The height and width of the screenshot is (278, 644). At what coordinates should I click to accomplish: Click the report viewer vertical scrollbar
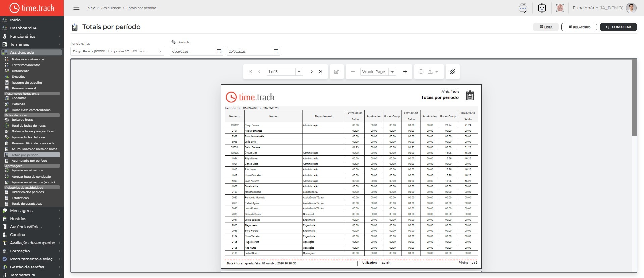click(634, 98)
